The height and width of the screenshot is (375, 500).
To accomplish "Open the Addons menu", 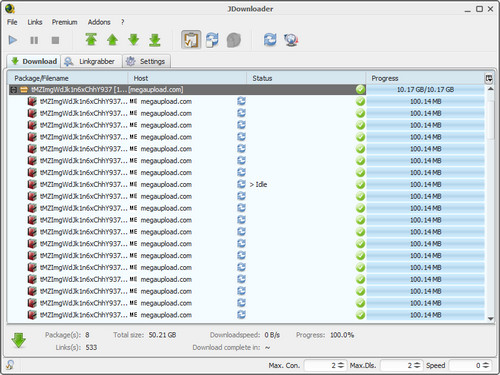I will (x=99, y=22).
